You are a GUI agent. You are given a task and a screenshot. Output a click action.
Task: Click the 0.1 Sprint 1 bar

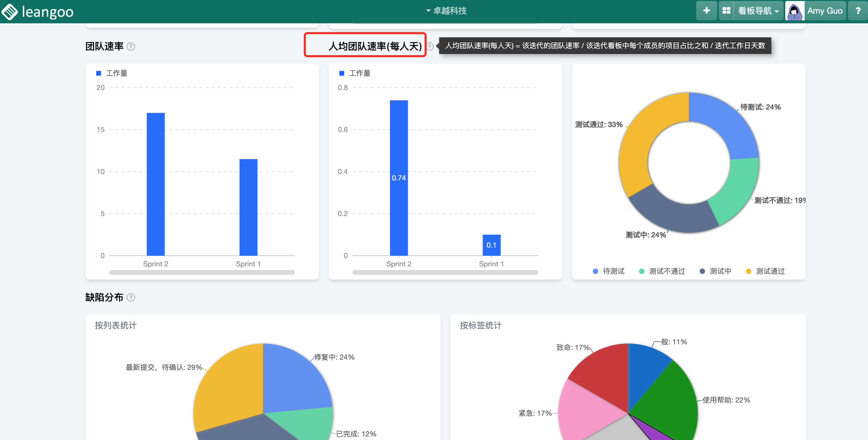[x=491, y=245]
